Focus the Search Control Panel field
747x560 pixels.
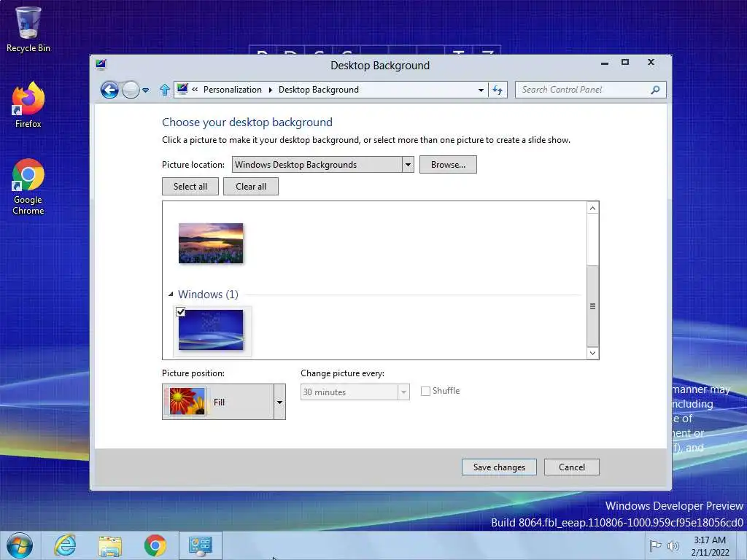590,90
